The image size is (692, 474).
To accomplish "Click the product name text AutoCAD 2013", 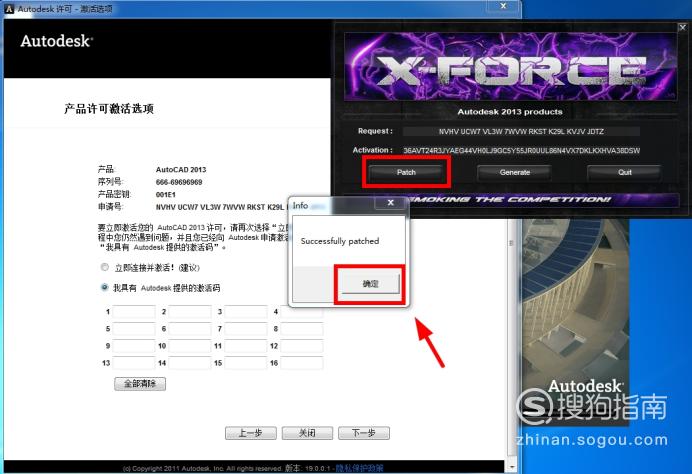I will (x=181, y=169).
